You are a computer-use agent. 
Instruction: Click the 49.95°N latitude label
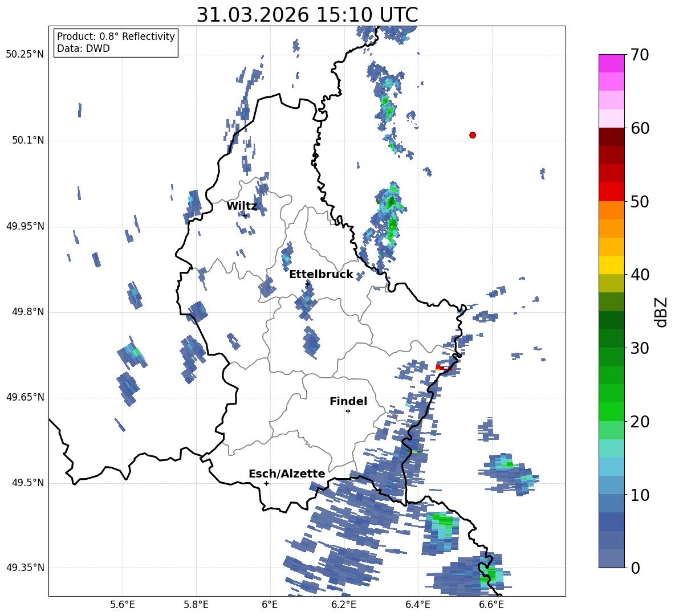pos(25,226)
